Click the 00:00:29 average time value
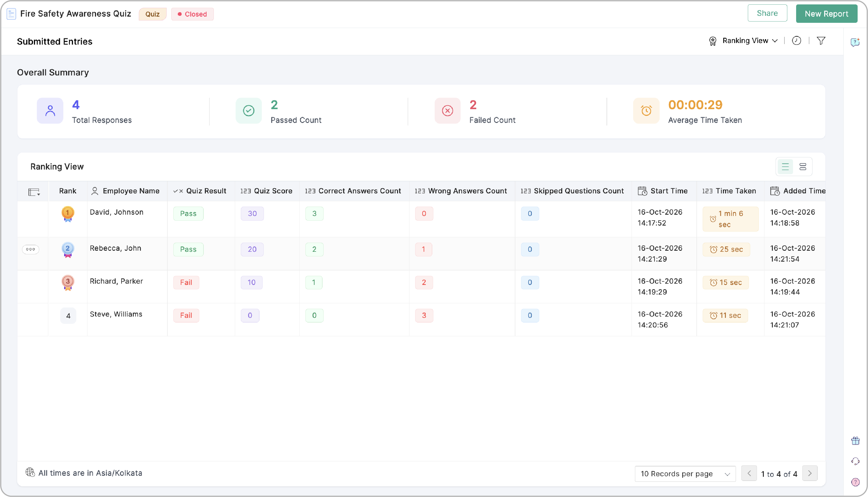 pos(695,105)
